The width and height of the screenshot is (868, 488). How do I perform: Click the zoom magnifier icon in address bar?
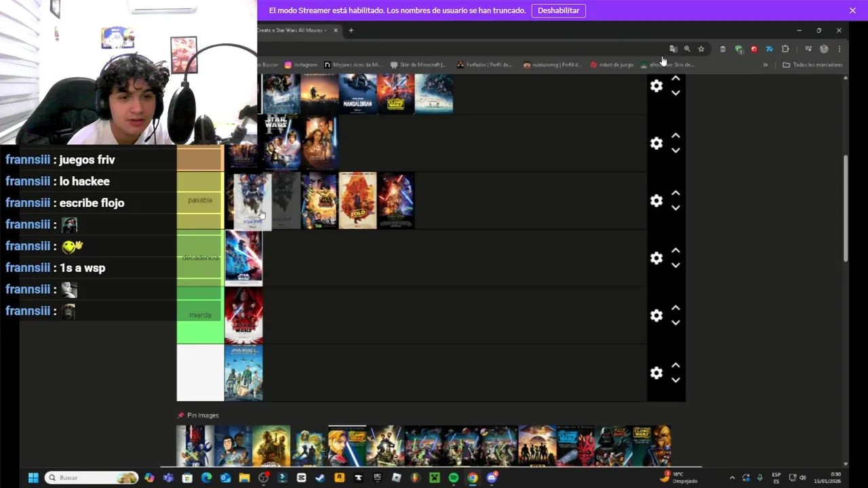point(687,49)
